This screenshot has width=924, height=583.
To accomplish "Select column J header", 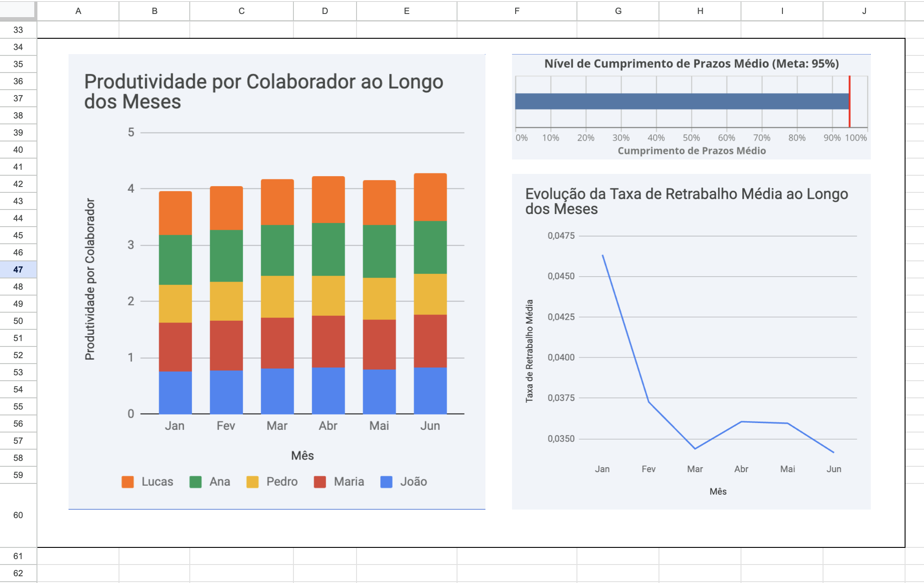I will click(864, 11).
